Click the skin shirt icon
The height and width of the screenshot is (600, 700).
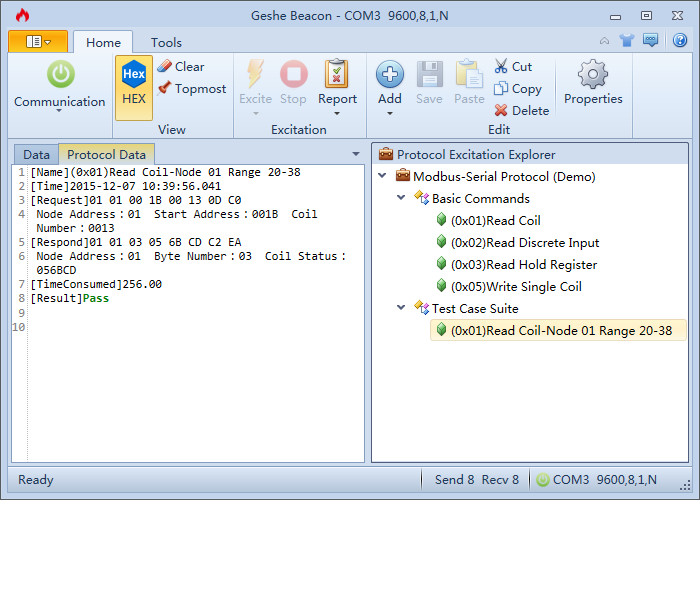(x=627, y=41)
